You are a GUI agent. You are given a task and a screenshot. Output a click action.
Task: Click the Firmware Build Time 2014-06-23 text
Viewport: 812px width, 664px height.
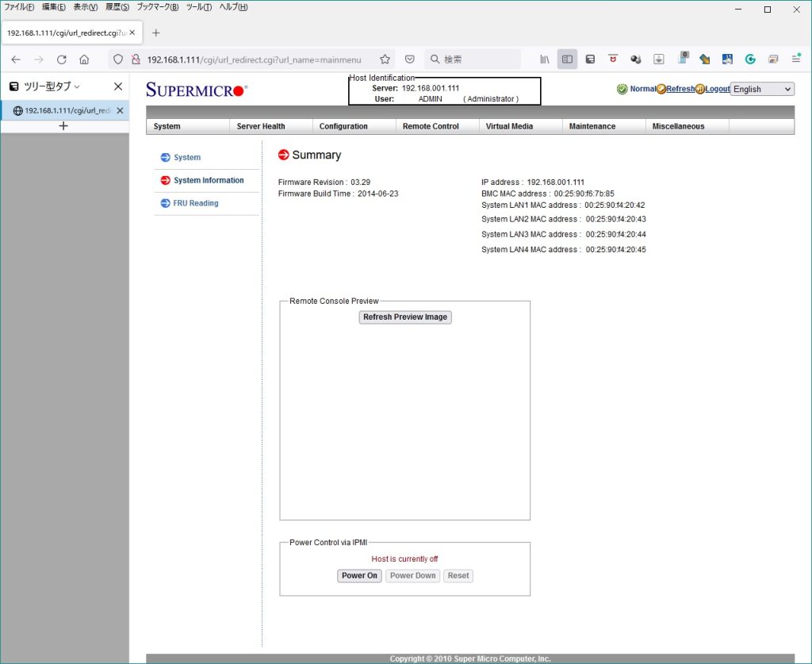coord(338,194)
